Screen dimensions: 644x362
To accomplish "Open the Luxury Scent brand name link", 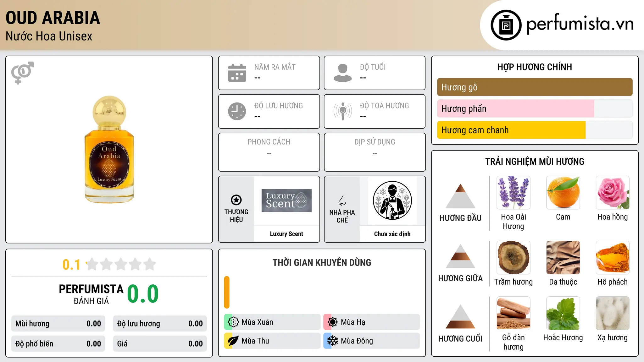I will (x=286, y=234).
